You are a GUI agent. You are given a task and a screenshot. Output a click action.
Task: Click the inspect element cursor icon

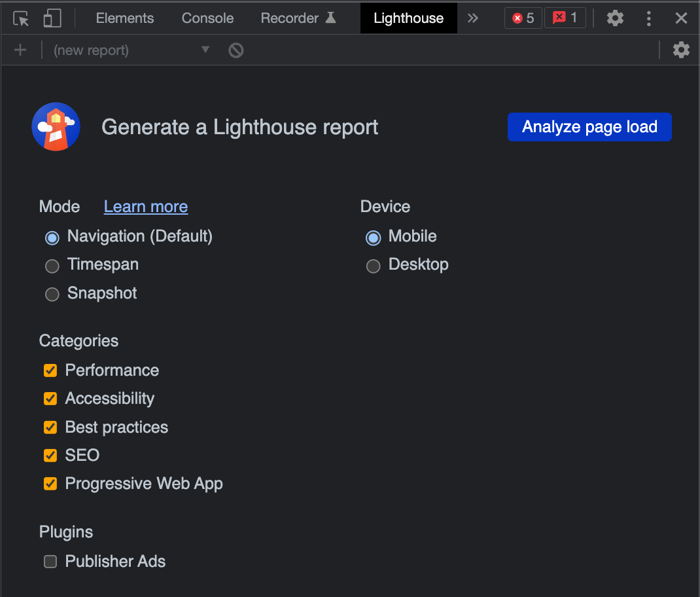(x=20, y=18)
